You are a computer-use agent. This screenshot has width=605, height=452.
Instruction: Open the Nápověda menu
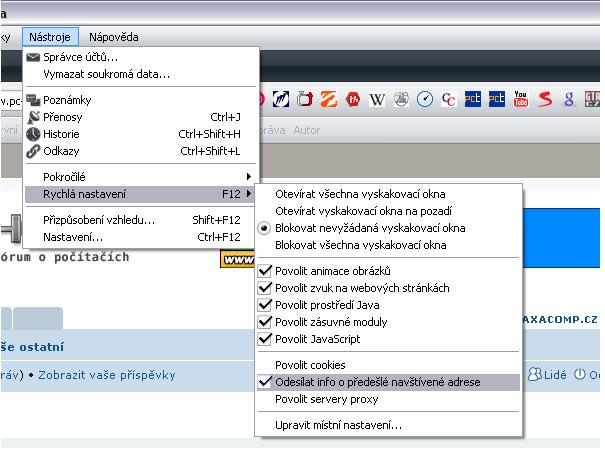pos(113,37)
